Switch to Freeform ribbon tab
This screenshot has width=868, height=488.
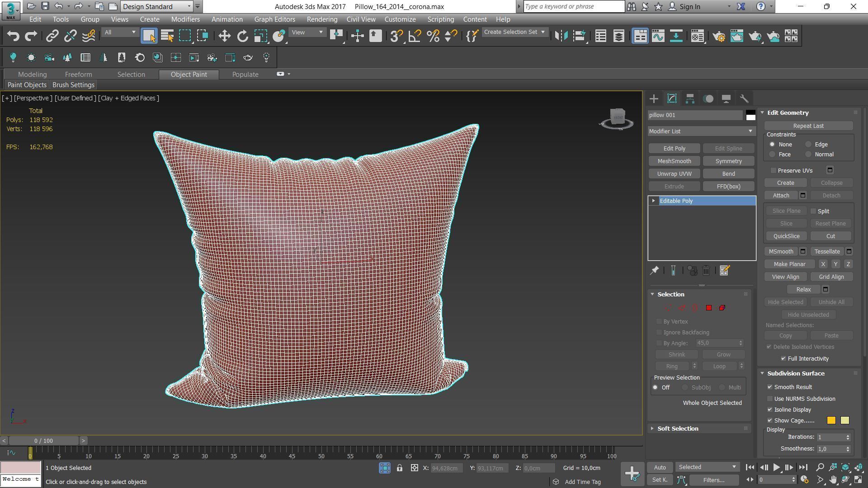pos(78,75)
